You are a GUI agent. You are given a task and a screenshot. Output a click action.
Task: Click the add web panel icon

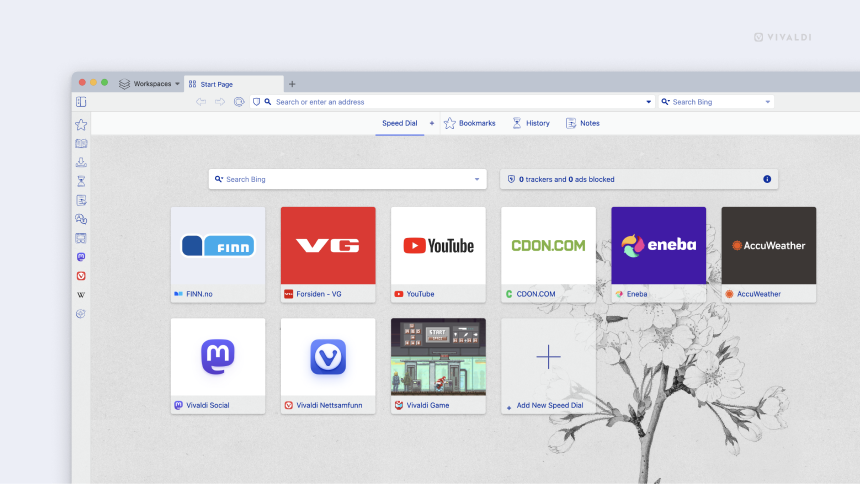tap(81, 314)
